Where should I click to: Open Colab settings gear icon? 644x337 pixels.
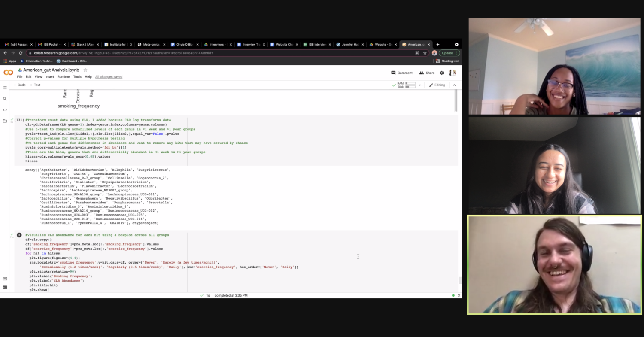(x=441, y=73)
